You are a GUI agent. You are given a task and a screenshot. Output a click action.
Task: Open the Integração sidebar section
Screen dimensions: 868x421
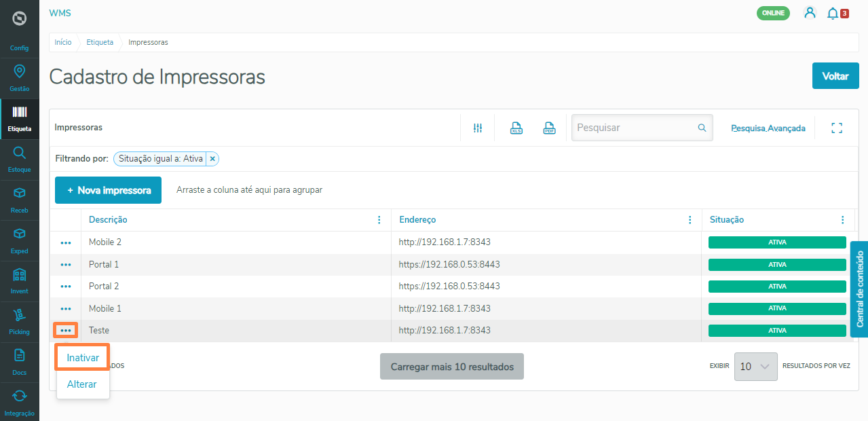19,401
